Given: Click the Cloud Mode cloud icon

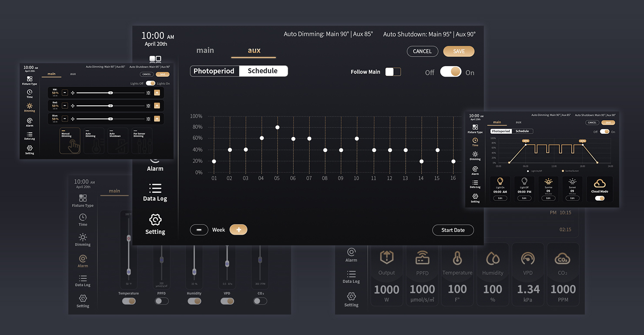Looking at the screenshot, I should pyautogui.click(x=599, y=183).
